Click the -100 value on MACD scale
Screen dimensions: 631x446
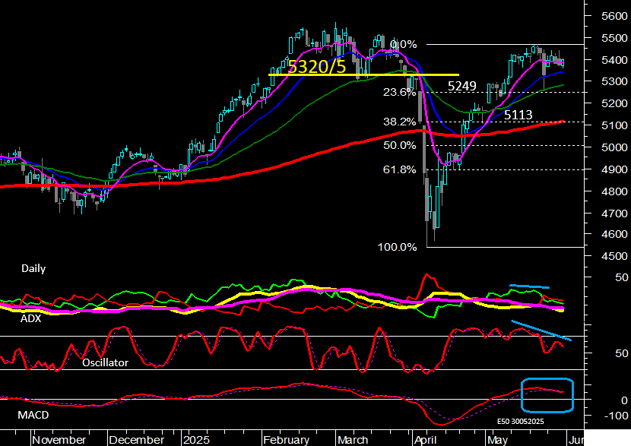[x=616, y=415]
